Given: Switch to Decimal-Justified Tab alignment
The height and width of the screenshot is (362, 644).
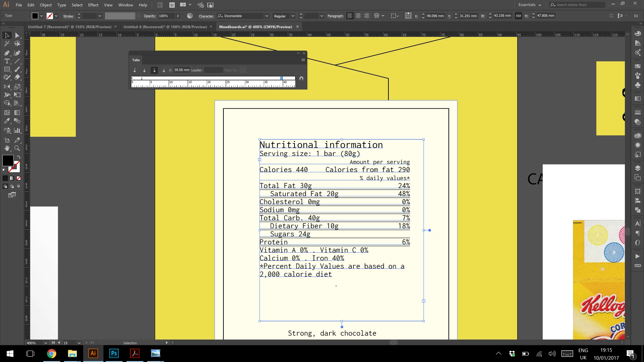Looking at the screenshot, I should click(164, 70).
